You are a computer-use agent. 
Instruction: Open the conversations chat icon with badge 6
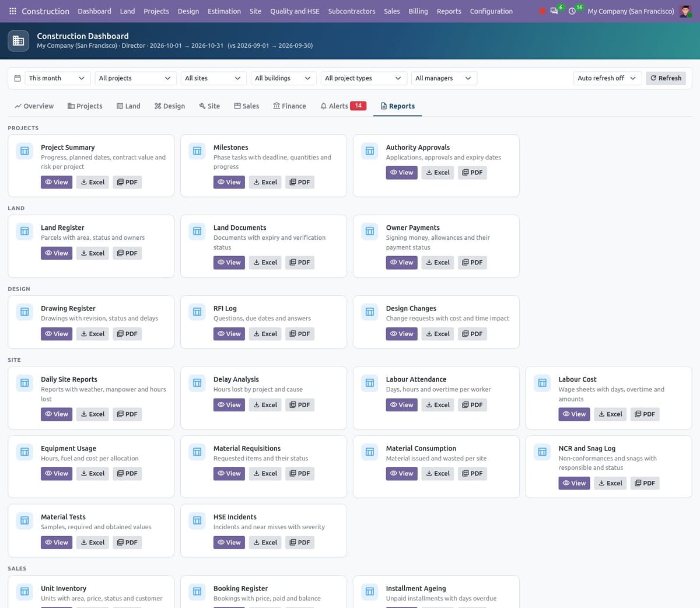554,11
